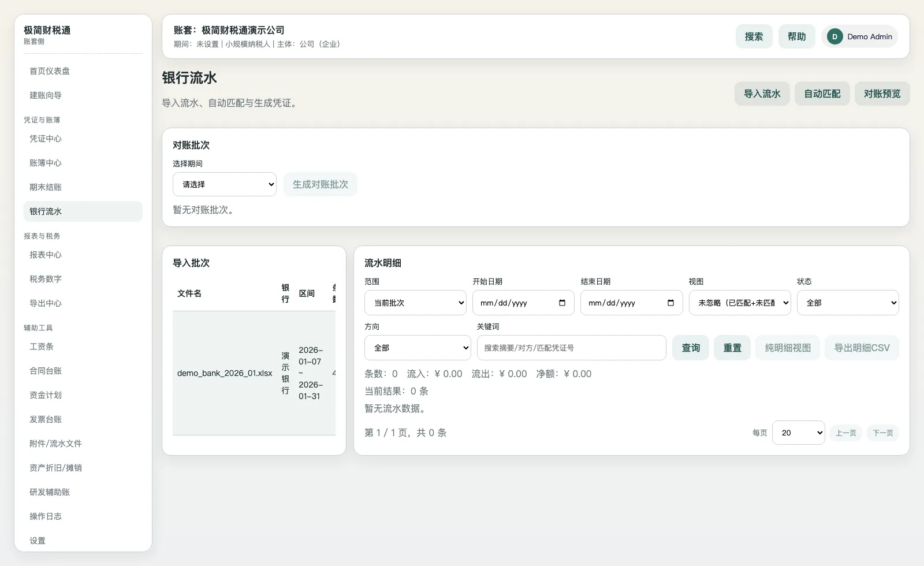This screenshot has width=924, height=566.
Task: Open 发票台账 in the sidebar
Action: [46, 419]
